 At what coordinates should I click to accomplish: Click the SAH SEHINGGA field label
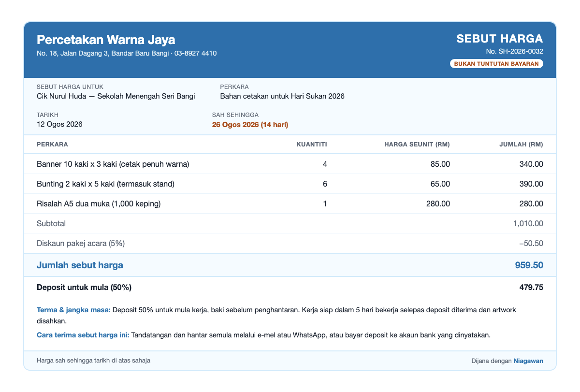point(235,115)
